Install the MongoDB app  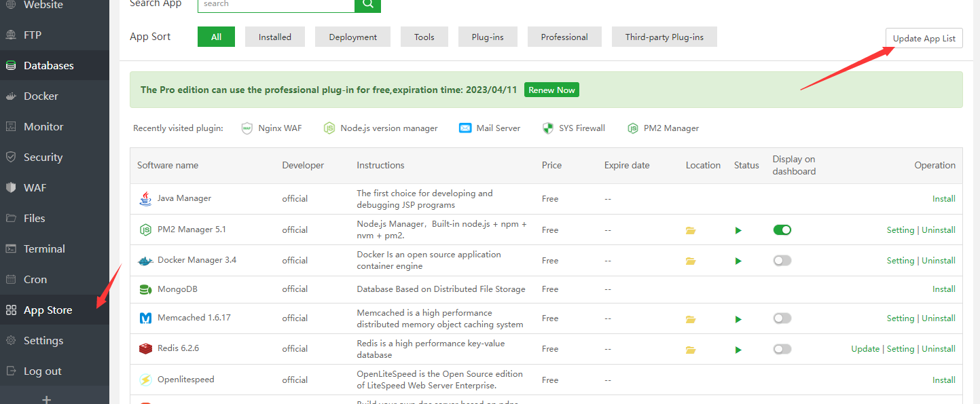[943, 289]
